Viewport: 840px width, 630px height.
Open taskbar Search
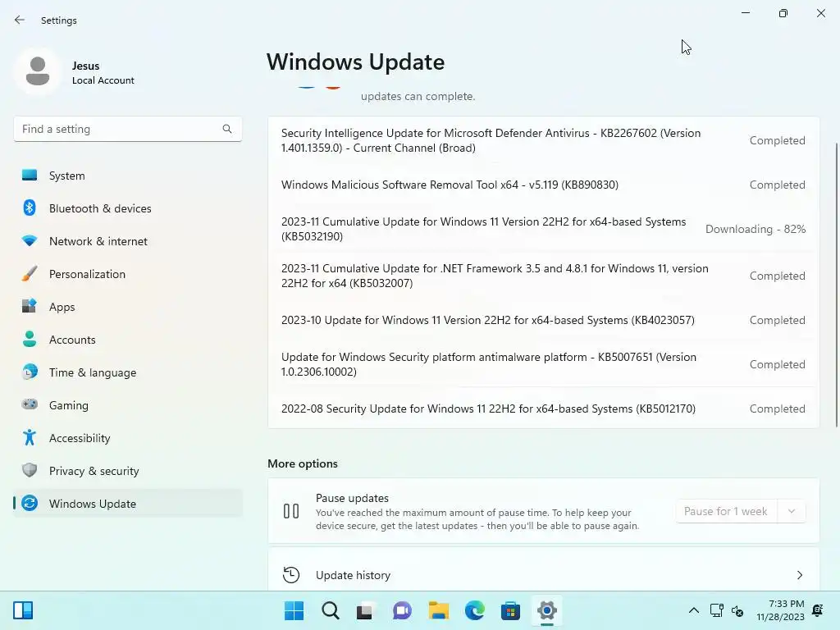coord(330,610)
